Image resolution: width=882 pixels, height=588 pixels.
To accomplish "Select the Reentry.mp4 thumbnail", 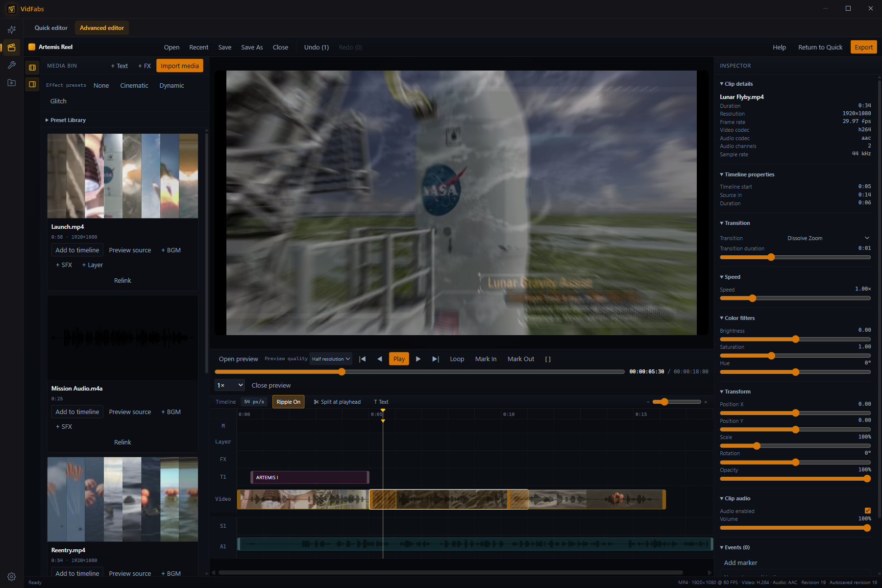I will click(x=122, y=499).
